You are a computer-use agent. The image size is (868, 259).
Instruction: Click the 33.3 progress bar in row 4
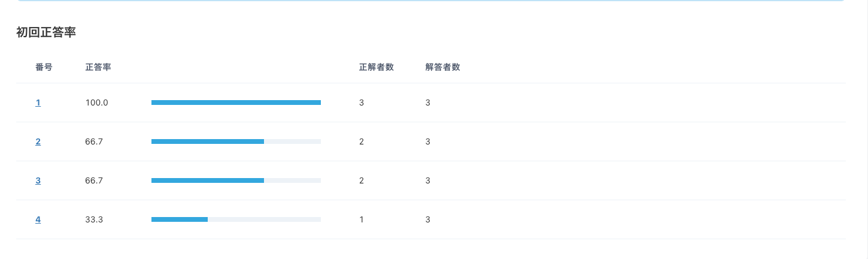pyautogui.click(x=236, y=219)
